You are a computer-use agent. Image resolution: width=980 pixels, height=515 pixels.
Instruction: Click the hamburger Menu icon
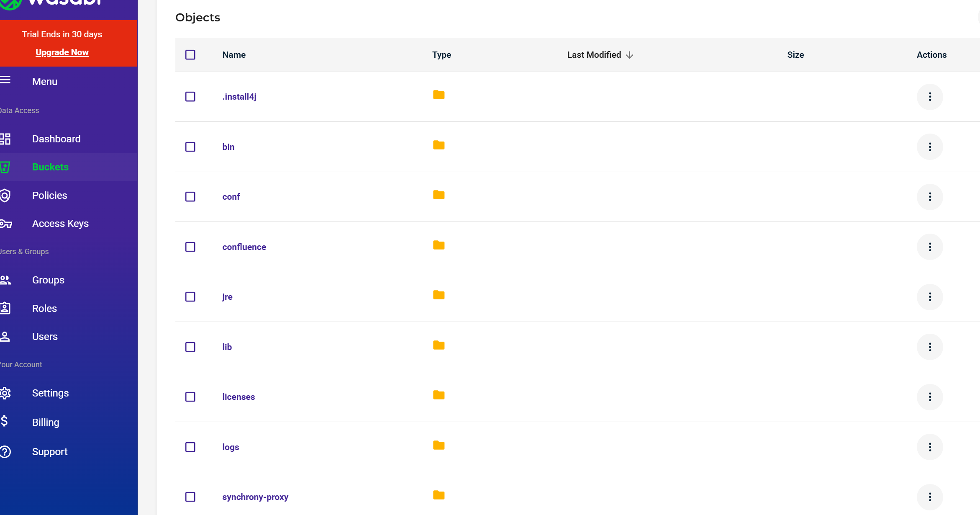point(5,80)
